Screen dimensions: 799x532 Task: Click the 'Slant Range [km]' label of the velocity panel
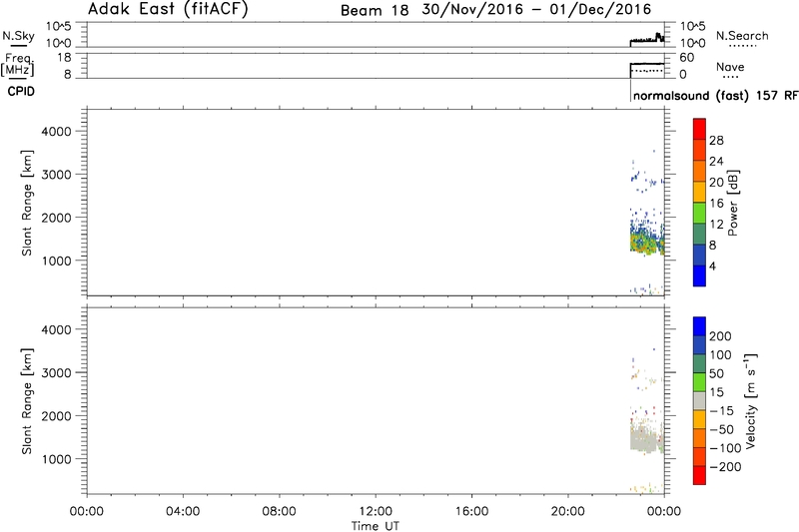tap(27, 401)
